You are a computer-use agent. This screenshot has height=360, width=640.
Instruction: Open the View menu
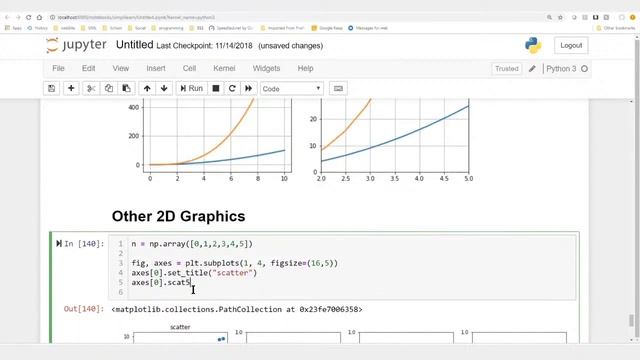pos(120,69)
